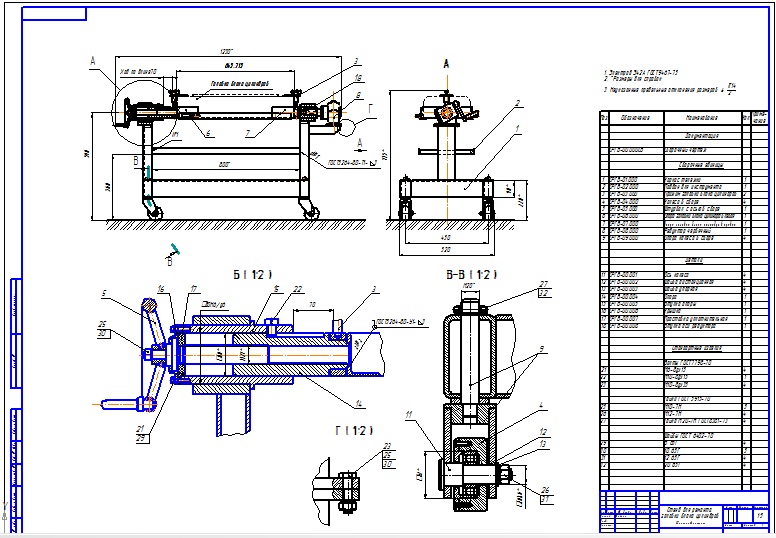Click callout number 14 in detail Б

pyautogui.click(x=360, y=404)
